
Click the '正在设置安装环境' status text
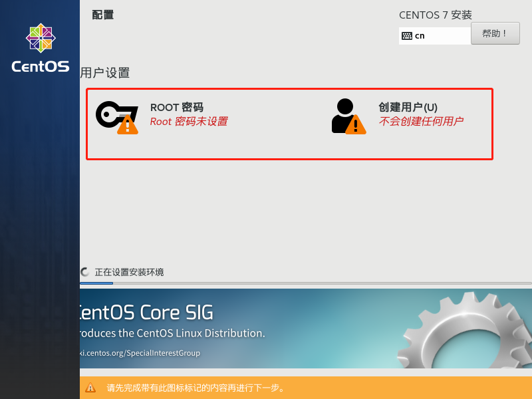(129, 272)
